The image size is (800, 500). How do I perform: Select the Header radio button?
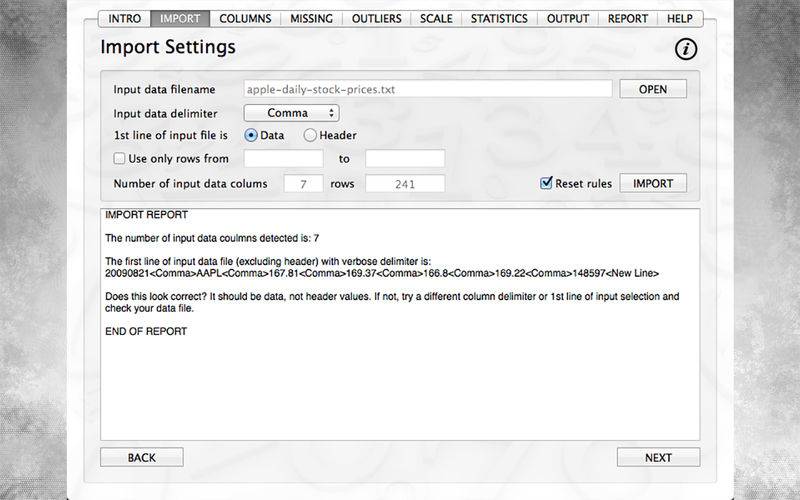[310, 135]
